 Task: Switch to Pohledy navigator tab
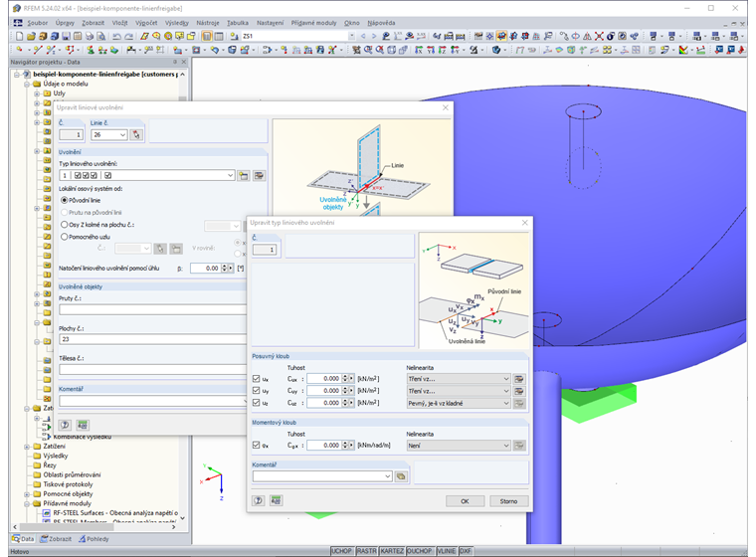tap(94, 539)
